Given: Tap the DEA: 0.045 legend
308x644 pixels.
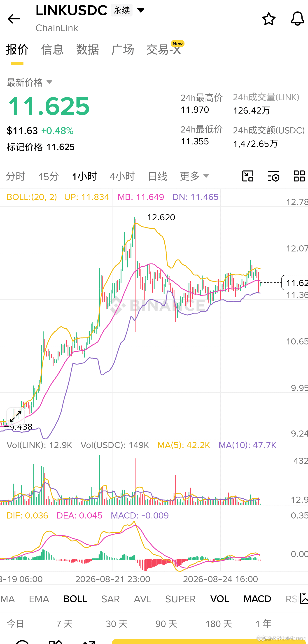Looking at the screenshot, I should 79,516.
